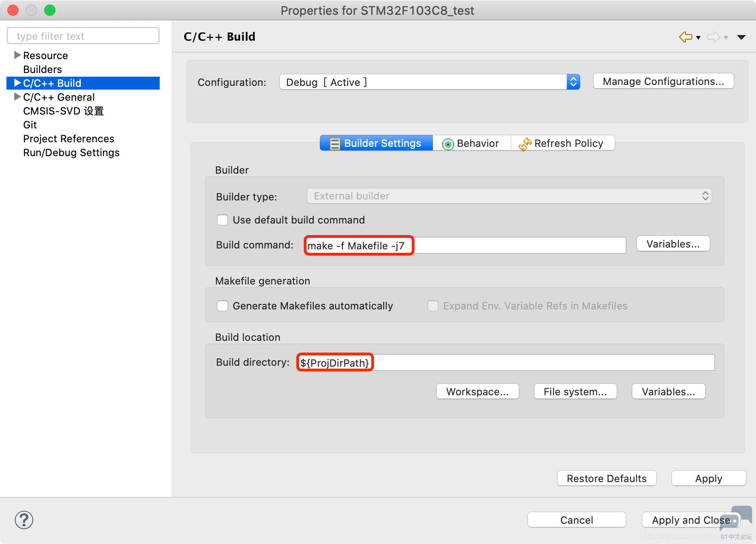Click Restore Defaults button
Screen dimensions: 756x544
click(606, 479)
